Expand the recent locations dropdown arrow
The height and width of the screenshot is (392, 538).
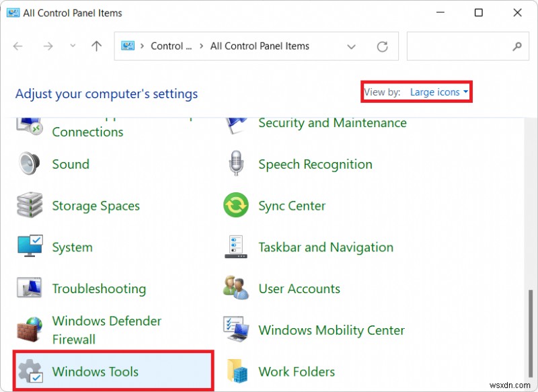(x=73, y=46)
